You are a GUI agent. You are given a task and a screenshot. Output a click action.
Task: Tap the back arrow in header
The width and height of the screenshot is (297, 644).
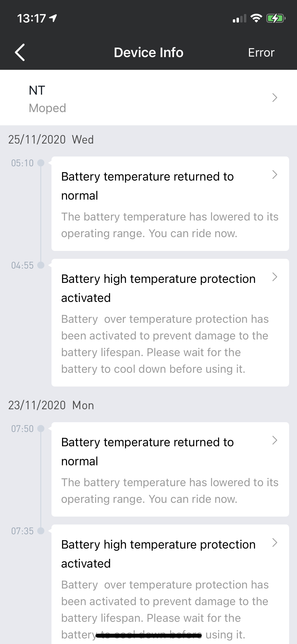point(20,52)
